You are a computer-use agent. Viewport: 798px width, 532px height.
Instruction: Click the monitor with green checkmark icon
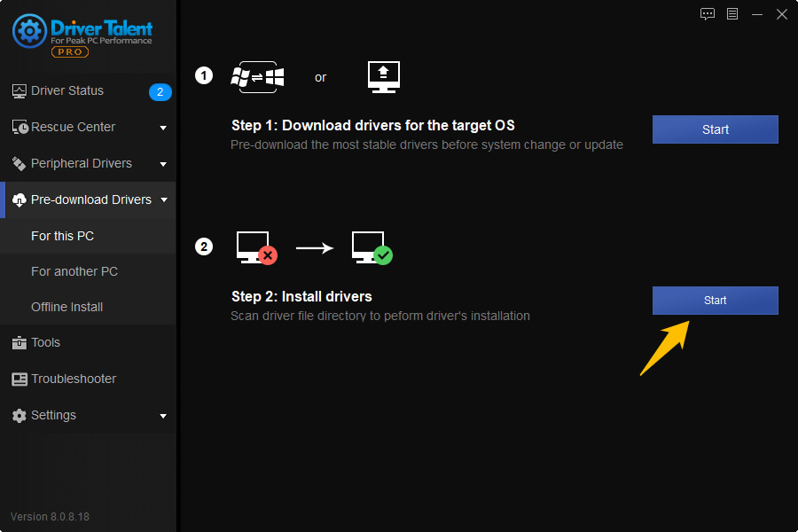coord(372,248)
